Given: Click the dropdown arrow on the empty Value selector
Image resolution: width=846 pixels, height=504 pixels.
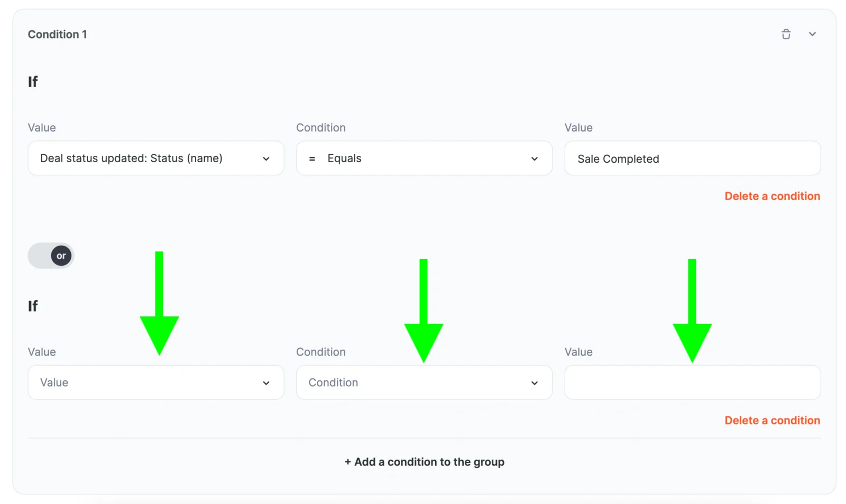Looking at the screenshot, I should tap(266, 382).
